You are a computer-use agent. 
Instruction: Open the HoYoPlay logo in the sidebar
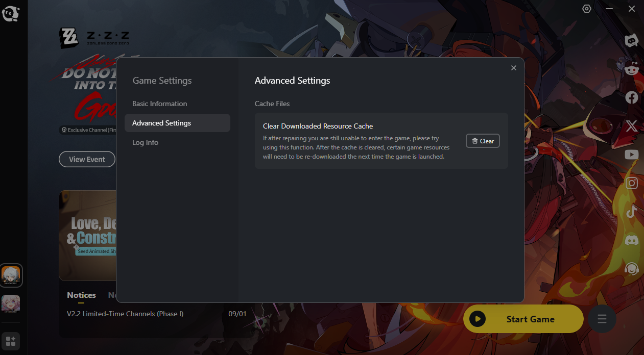tap(11, 14)
